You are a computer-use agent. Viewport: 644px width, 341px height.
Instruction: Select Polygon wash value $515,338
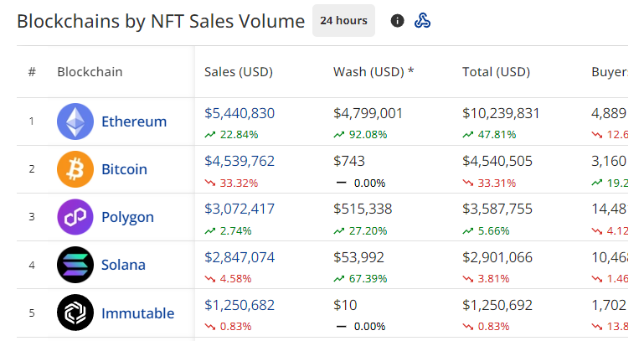pyautogui.click(x=363, y=209)
